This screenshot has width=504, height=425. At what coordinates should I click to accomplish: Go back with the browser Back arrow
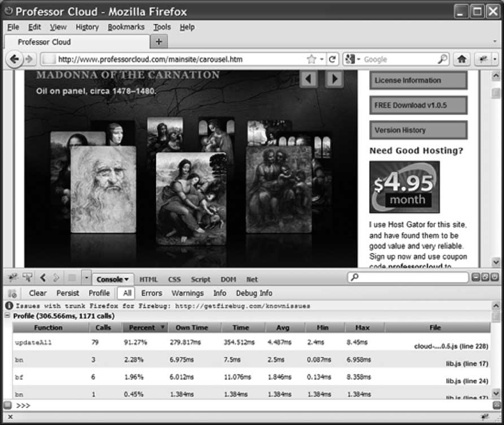coord(14,59)
